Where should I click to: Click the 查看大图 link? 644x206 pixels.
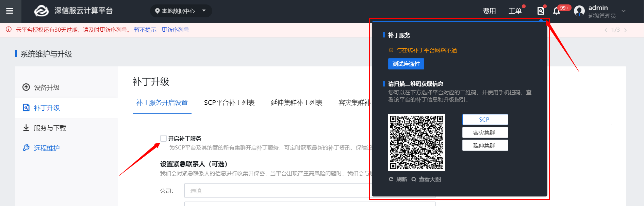pyautogui.click(x=430, y=179)
